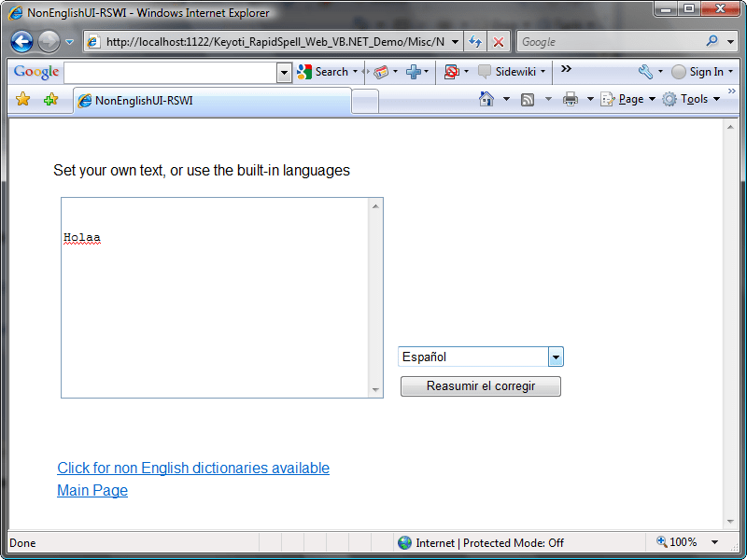
Task: Open the Español language dropdown
Action: click(x=556, y=357)
